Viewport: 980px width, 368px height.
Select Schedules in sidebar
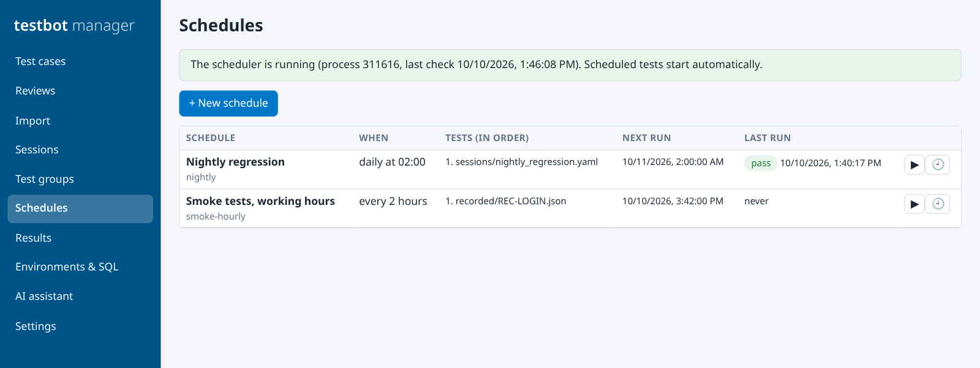[x=80, y=209]
